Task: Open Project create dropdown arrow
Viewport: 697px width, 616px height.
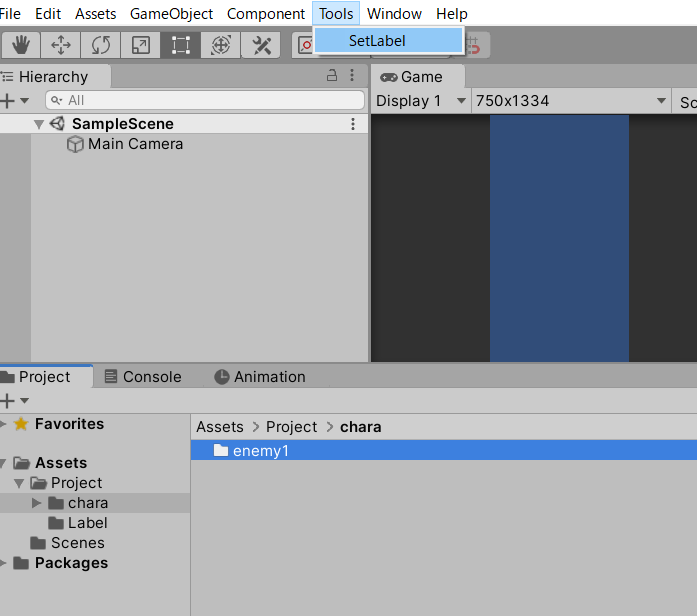Action: click(24, 401)
